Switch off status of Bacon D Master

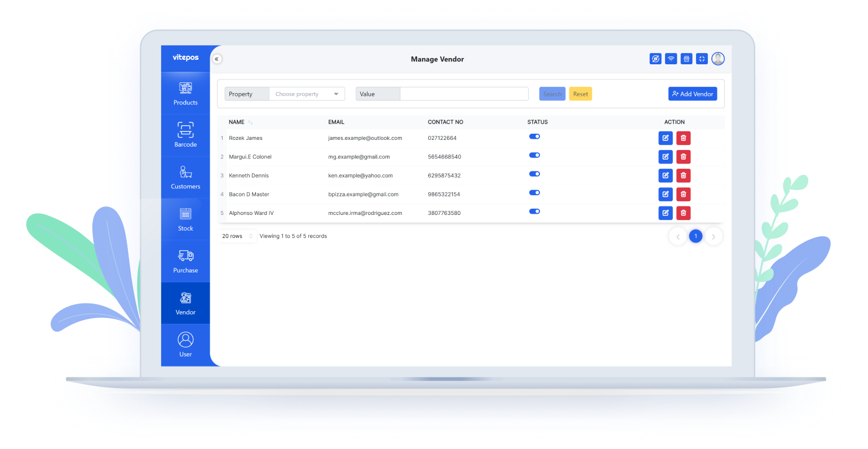point(534,193)
